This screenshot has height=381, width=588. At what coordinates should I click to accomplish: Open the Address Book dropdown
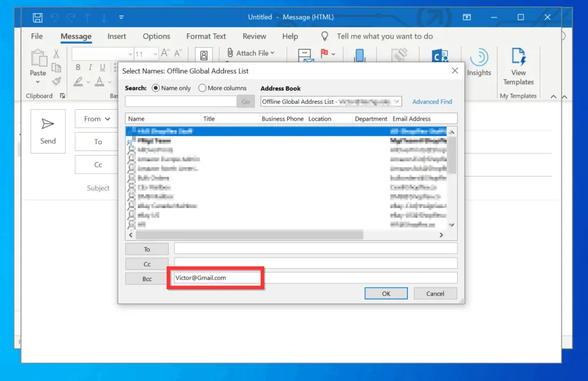[397, 101]
